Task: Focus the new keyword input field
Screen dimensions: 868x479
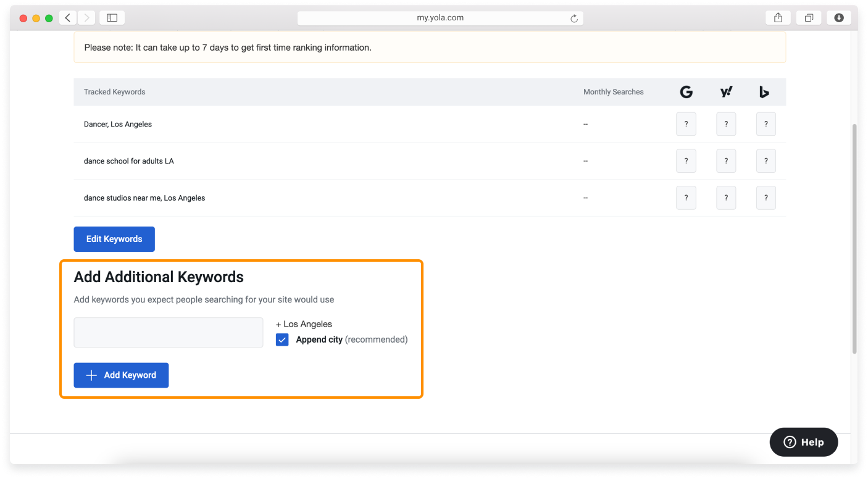Action: [x=169, y=333]
